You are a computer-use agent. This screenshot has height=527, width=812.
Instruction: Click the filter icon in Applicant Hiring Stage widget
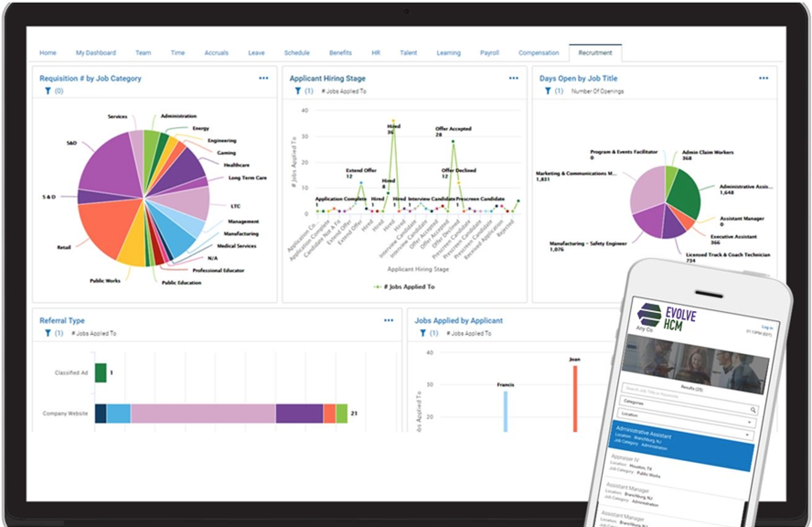tap(297, 91)
